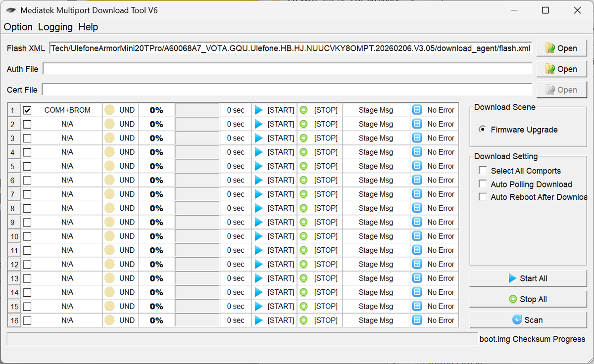This screenshot has width=594, height=364.
Task: Click No Error text in row 5
Action: pos(441,166)
